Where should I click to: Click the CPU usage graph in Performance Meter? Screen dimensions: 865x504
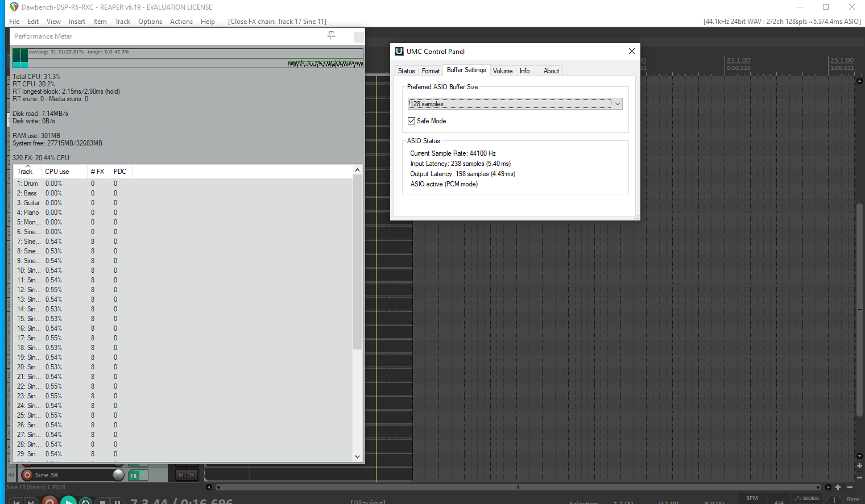(x=188, y=58)
